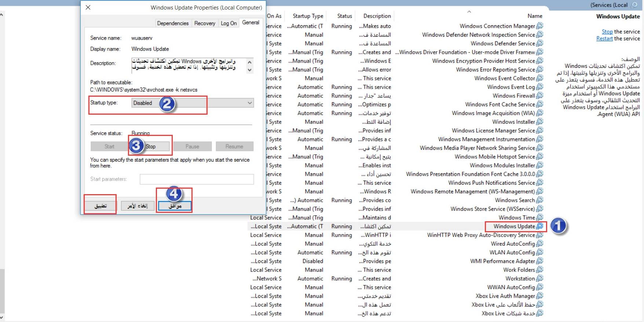Select WLAN AutoConfig service icon
The width and height of the screenshot is (644, 322).
point(539,252)
